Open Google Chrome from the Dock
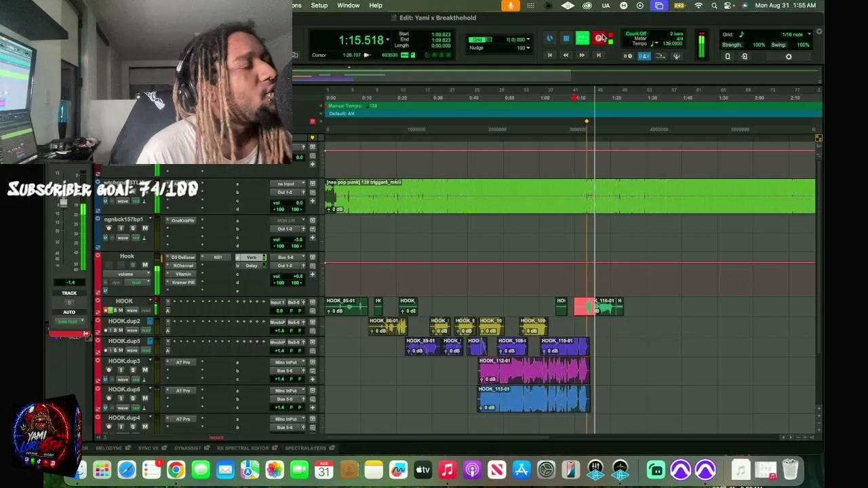The height and width of the screenshot is (488, 868). point(176,470)
